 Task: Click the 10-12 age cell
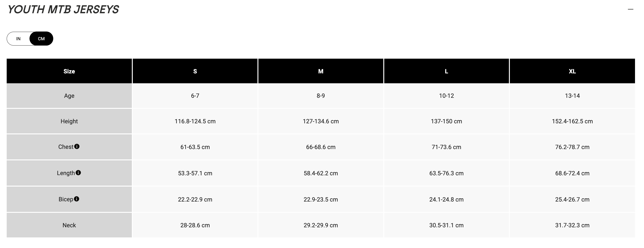(x=446, y=96)
